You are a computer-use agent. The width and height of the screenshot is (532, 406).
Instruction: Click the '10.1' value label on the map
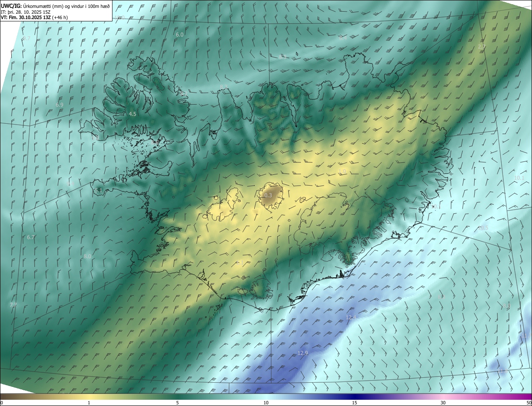tap(519, 178)
